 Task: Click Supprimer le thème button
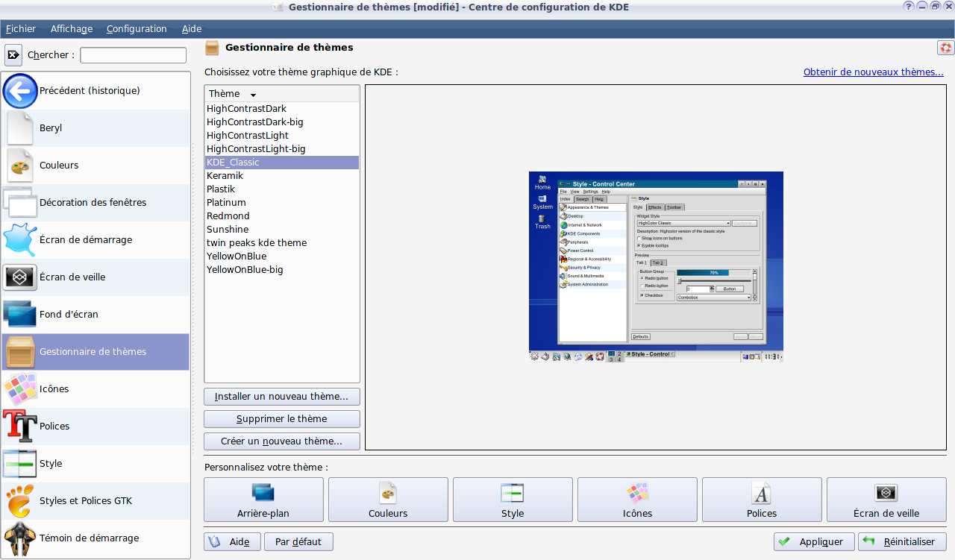pyautogui.click(x=282, y=419)
